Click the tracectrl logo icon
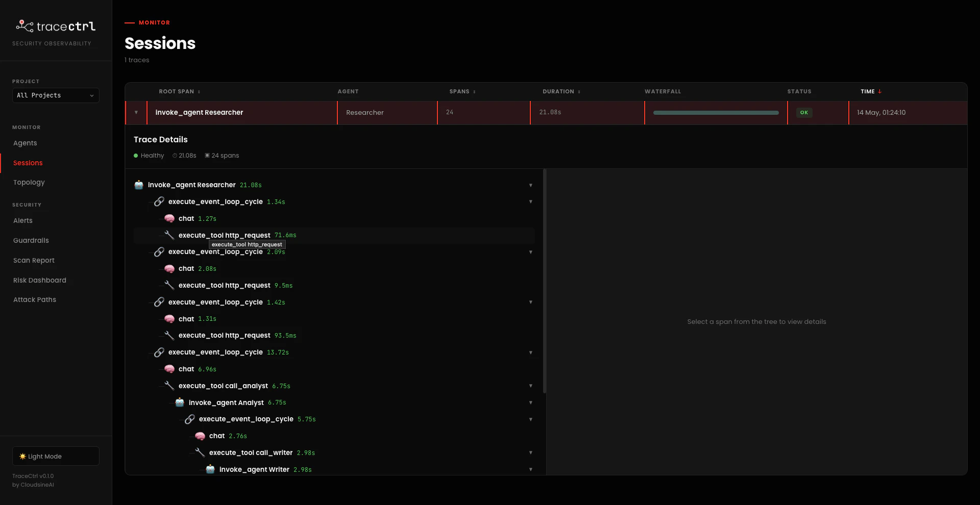980x505 pixels. pyautogui.click(x=24, y=26)
